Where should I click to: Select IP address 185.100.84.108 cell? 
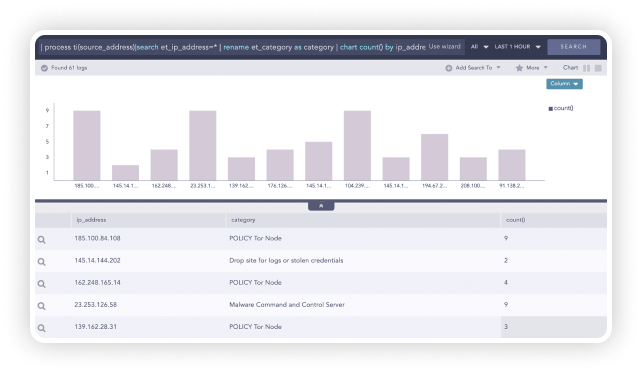click(x=97, y=238)
